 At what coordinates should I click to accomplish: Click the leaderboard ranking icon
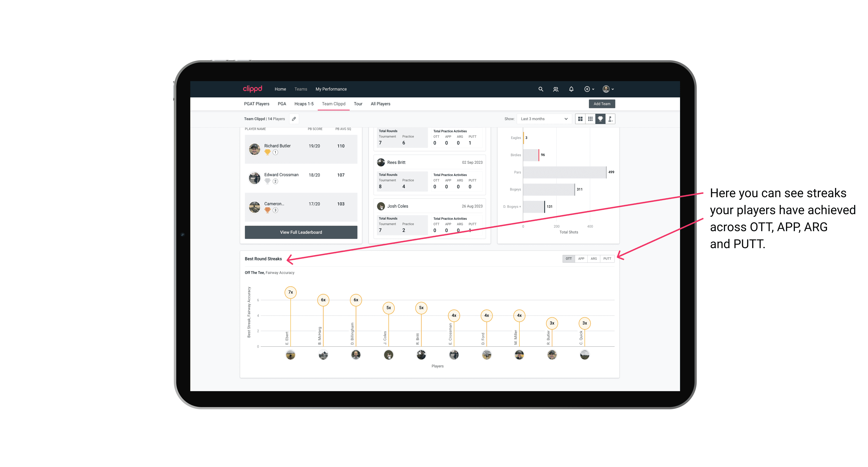pos(600,119)
